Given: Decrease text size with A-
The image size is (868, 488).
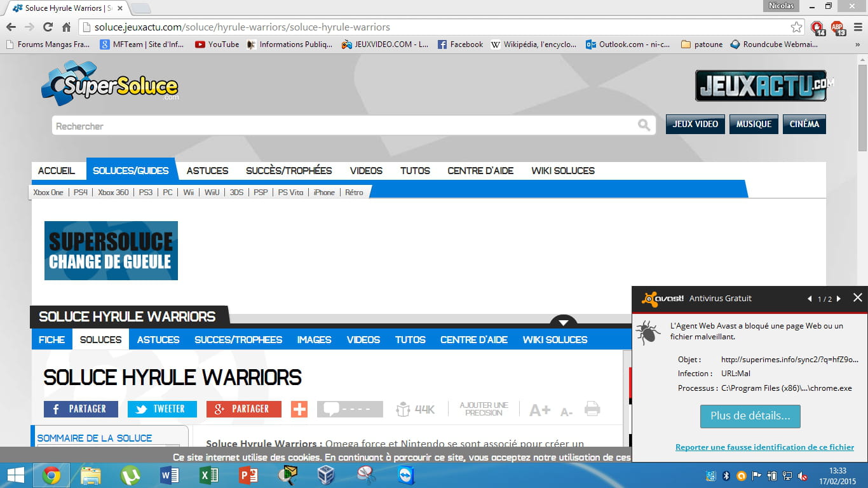Looking at the screenshot, I should (x=566, y=412).
